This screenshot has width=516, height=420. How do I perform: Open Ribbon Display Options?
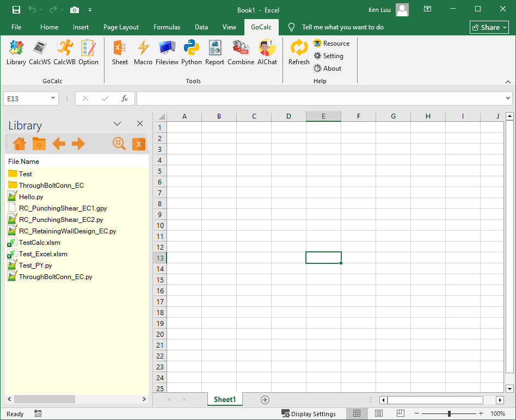[x=427, y=9]
